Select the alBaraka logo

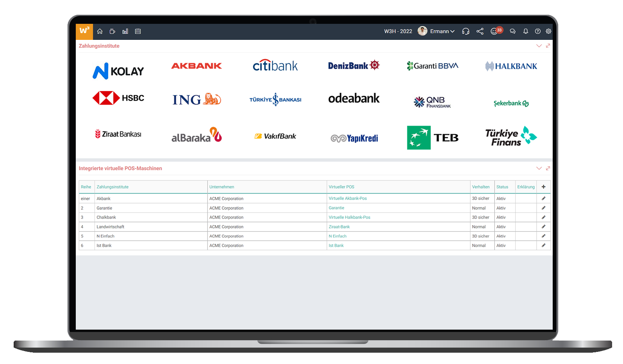(196, 135)
